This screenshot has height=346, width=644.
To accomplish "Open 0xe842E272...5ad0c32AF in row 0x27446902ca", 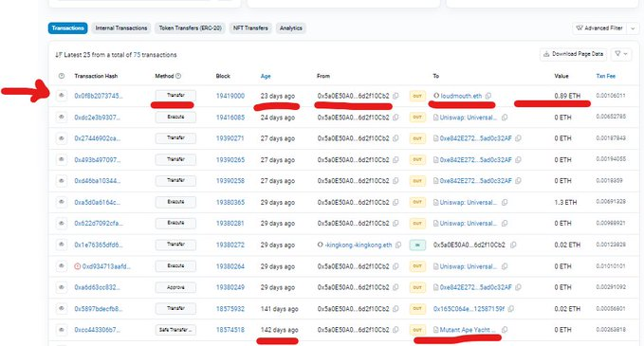I will click(475, 138).
